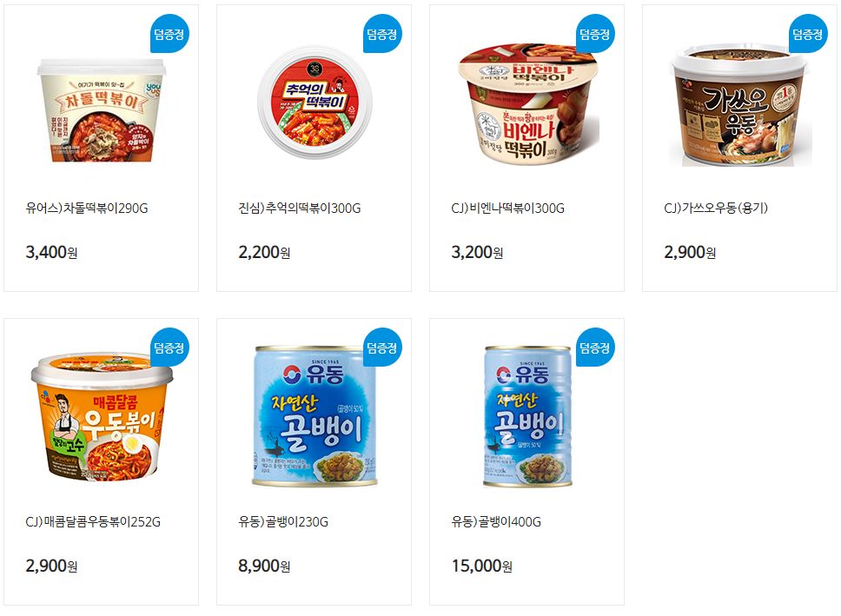Click 덤증정 badge on 비엔나떡볶이 card
841x616 pixels.
pyautogui.click(x=595, y=34)
